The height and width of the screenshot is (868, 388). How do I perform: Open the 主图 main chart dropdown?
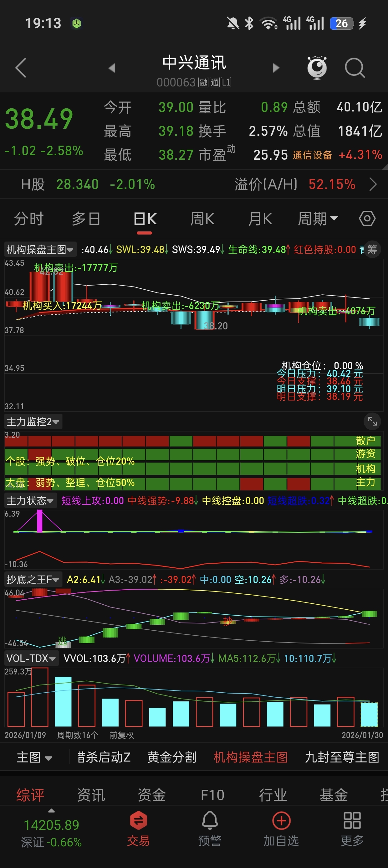[34, 757]
